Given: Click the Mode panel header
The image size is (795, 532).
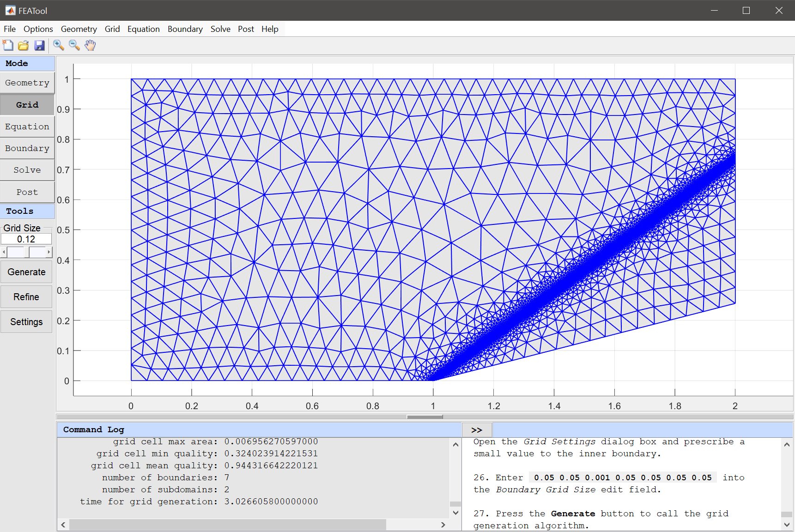Looking at the screenshot, I should [x=27, y=63].
